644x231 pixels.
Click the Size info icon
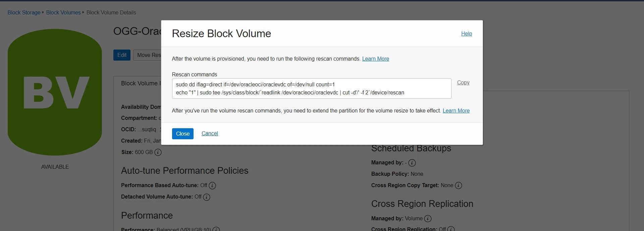158,152
